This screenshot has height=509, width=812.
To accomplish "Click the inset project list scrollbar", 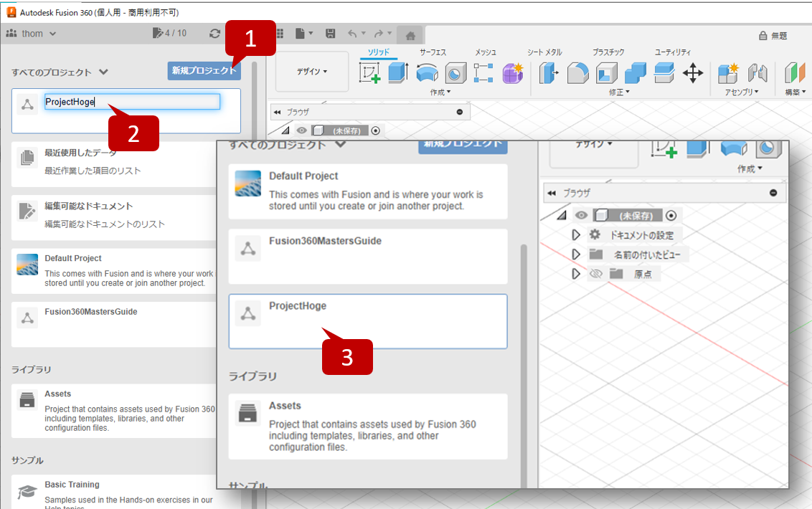I will pos(524,365).
